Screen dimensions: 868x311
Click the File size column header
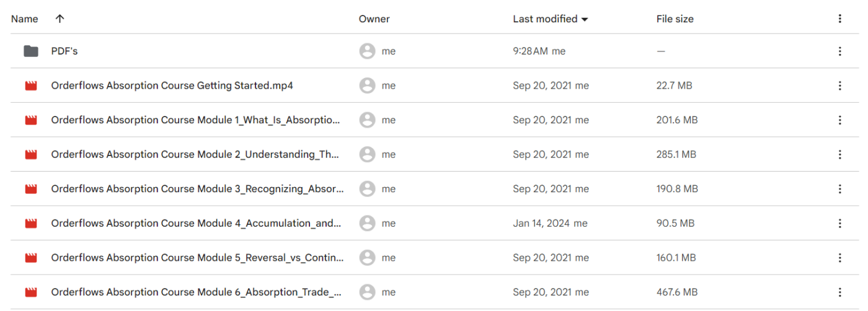(675, 19)
